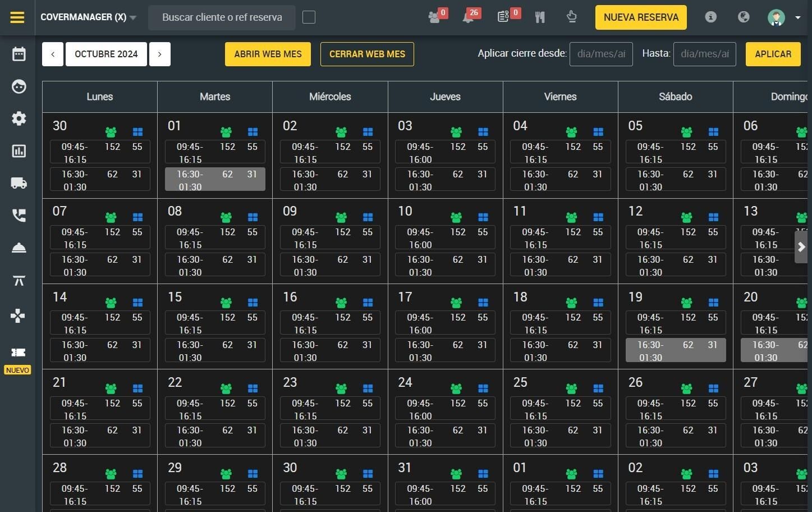812x512 pixels.
Task: Open the calendar icon in sidebar
Action: pyautogui.click(x=19, y=54)
